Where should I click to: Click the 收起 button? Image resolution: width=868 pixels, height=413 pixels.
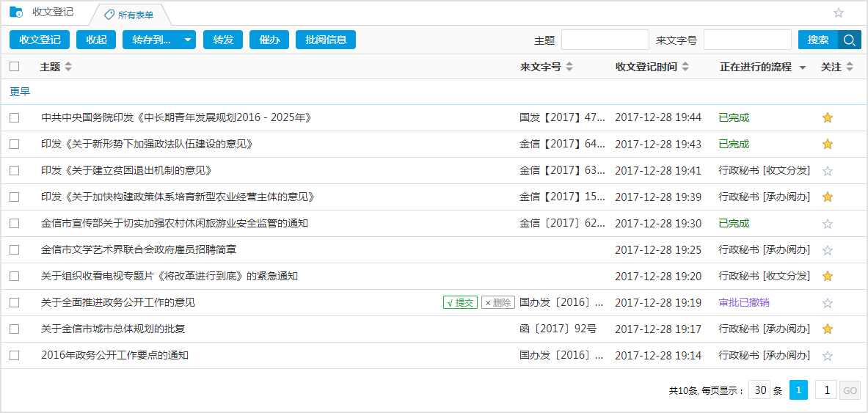point(96,40)
